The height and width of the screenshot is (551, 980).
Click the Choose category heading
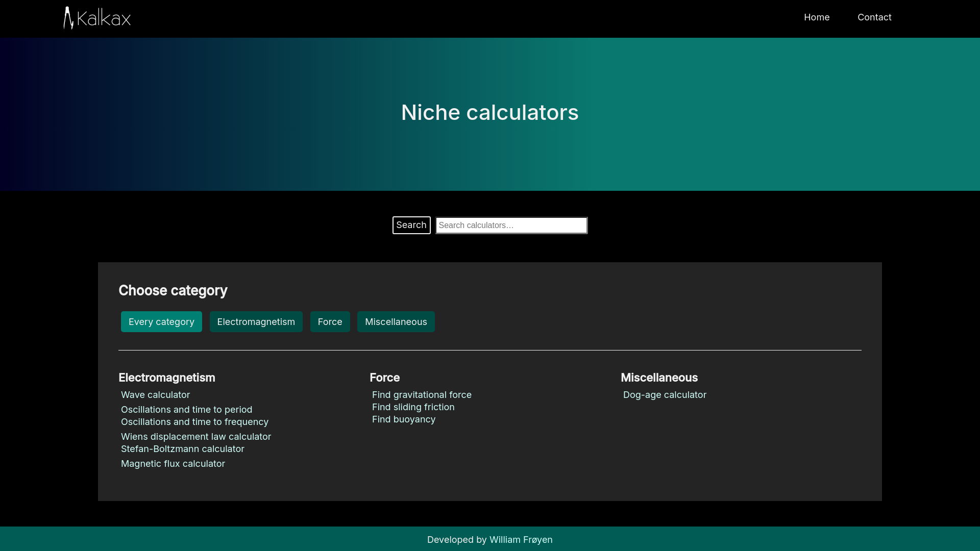tap(173, 290)
